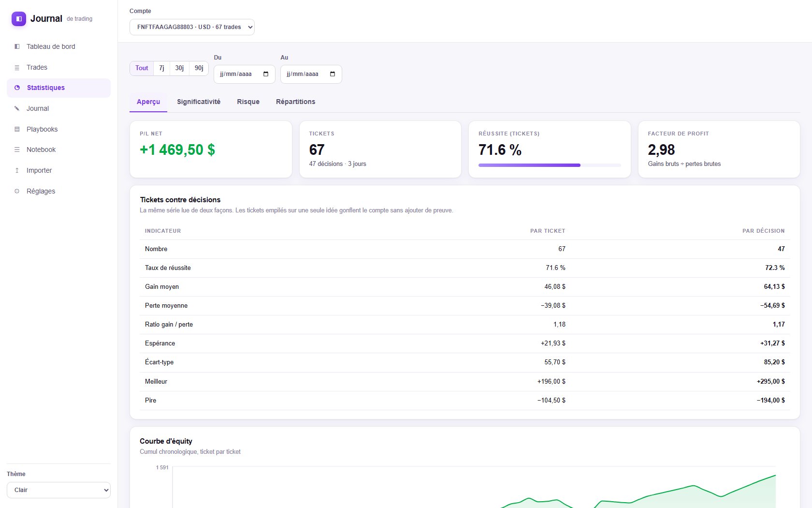Open Réglages settings page

(x=58, y=191)
